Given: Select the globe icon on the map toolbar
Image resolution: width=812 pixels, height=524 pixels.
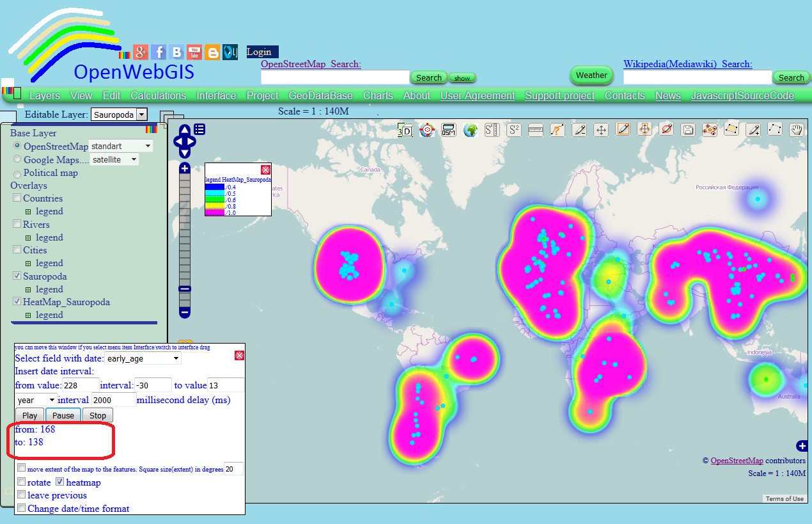Looking at the screenshot, I should point(469,129).
